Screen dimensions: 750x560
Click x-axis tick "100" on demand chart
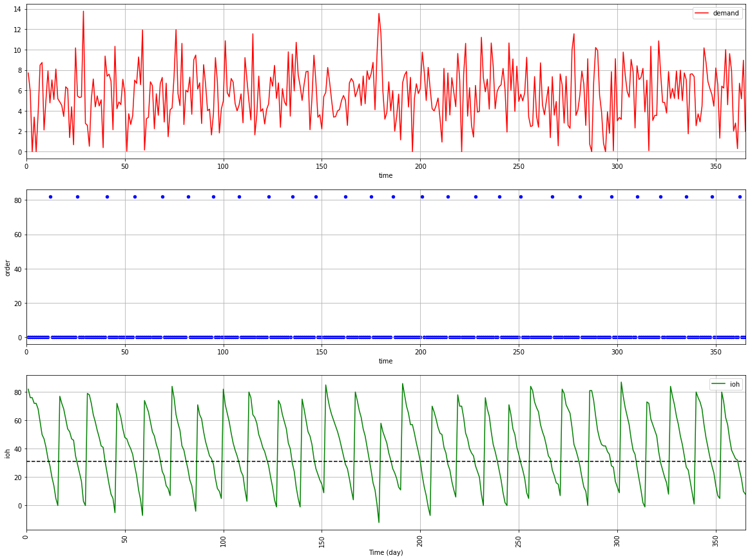click(224, 166)
